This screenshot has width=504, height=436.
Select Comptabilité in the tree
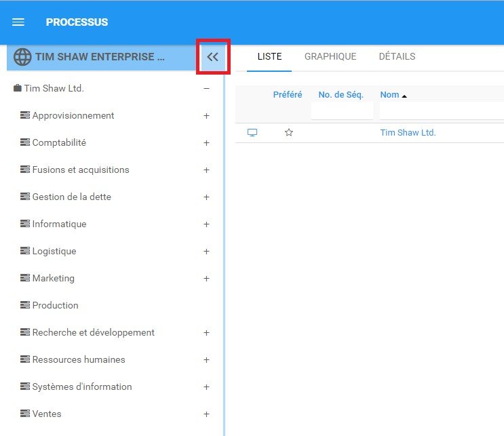coord(59,142)
